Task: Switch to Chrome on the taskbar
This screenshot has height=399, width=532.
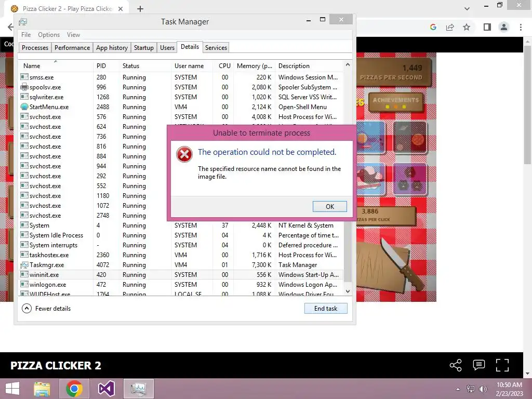Action: pyautogui.click(x=74, y=389)
